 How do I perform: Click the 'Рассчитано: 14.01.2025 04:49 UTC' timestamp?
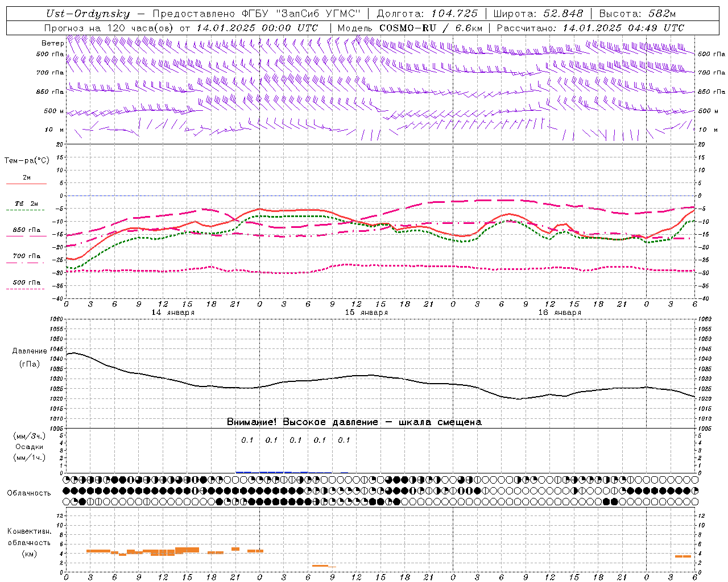(x=590, y=28)
